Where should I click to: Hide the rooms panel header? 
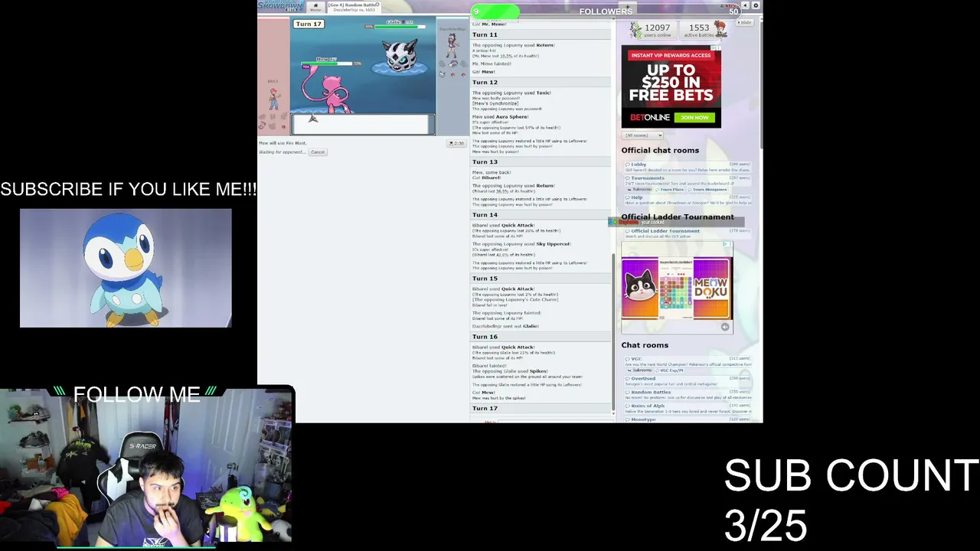[x=745, y=23]
